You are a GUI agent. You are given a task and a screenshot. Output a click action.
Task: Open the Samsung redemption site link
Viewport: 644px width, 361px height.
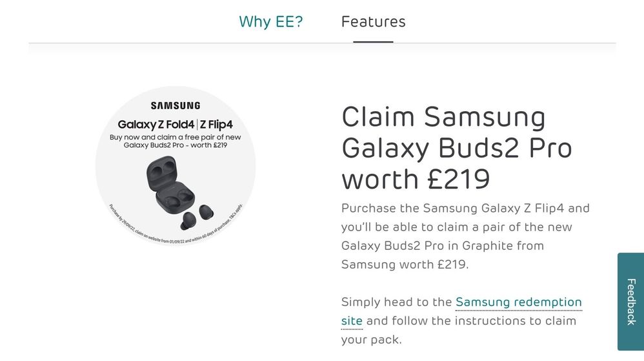click(x=518, y=302)
